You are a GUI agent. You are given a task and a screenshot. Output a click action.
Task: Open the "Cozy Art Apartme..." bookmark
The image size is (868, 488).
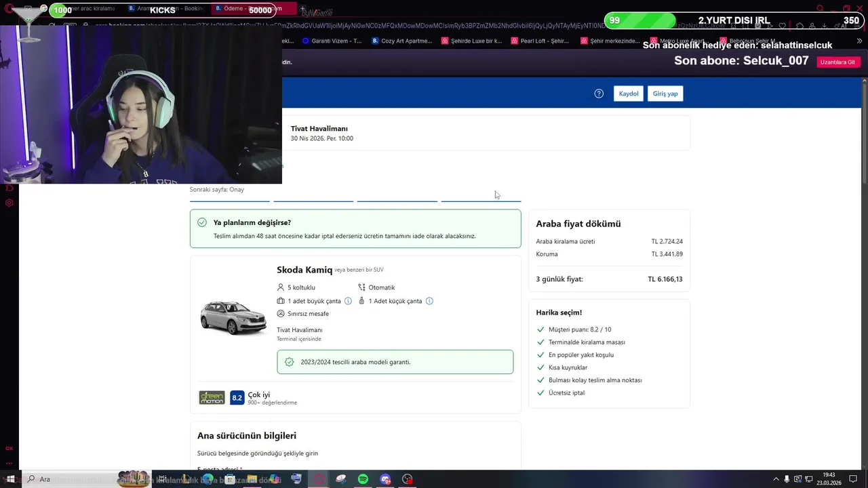(401, 41)
